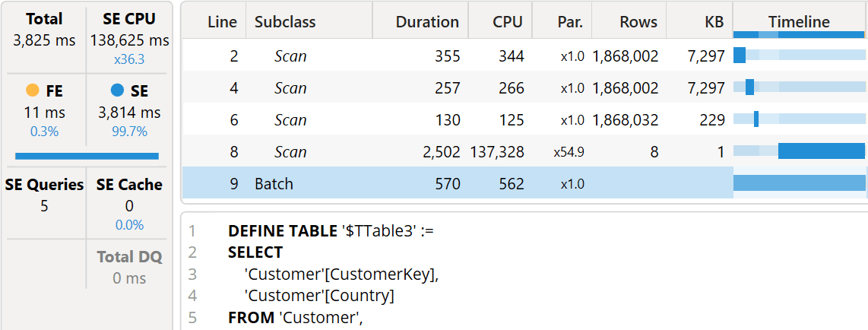
Task: Sort by the CPU column header
Action: pos(507,22)
